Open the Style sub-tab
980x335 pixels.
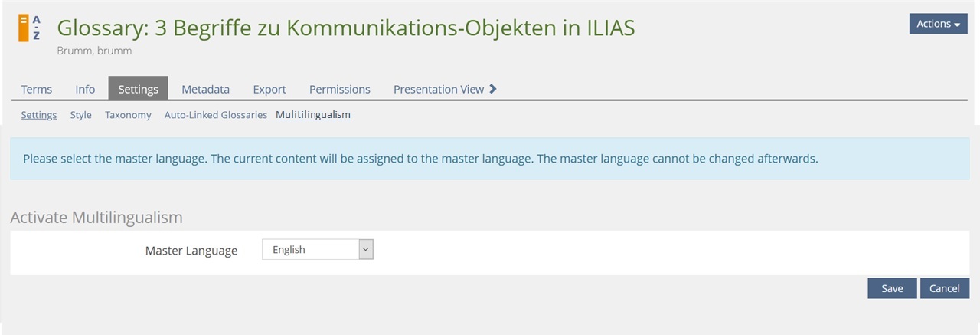click(x=80, y=115)
